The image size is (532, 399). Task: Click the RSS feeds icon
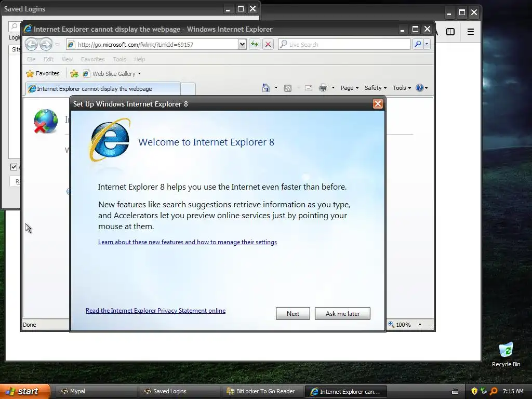pyautogui.click(x=288, y=88)
